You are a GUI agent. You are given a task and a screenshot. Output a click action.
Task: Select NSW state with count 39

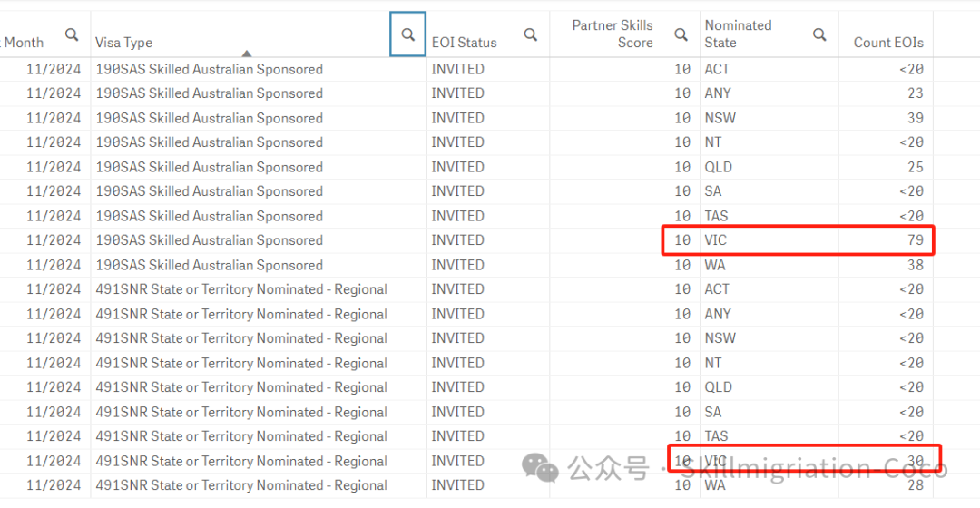(x=720, y=118)
